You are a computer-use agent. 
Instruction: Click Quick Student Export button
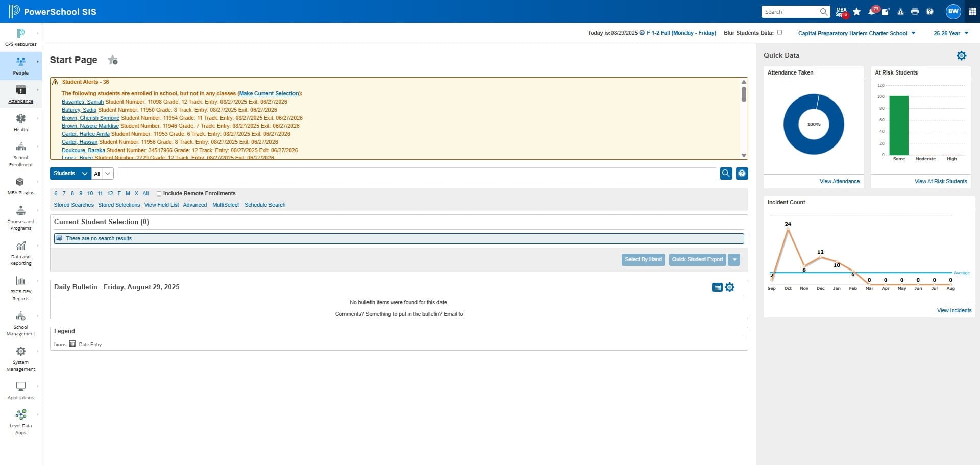(x=697, y=260)
